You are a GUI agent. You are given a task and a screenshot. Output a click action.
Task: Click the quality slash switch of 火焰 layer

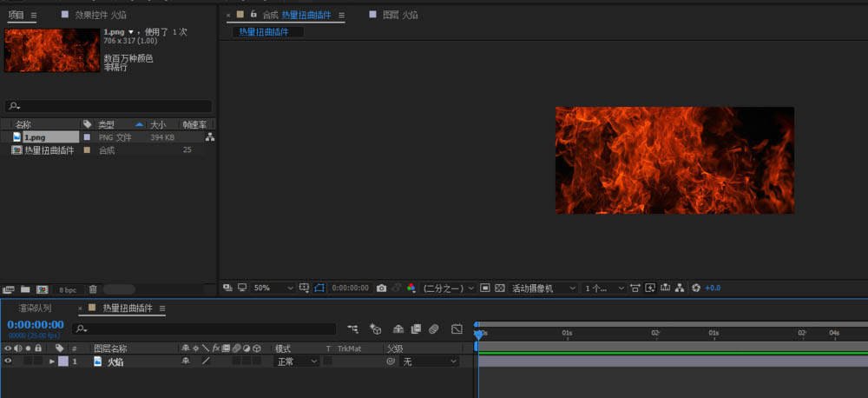coord(206,362)
